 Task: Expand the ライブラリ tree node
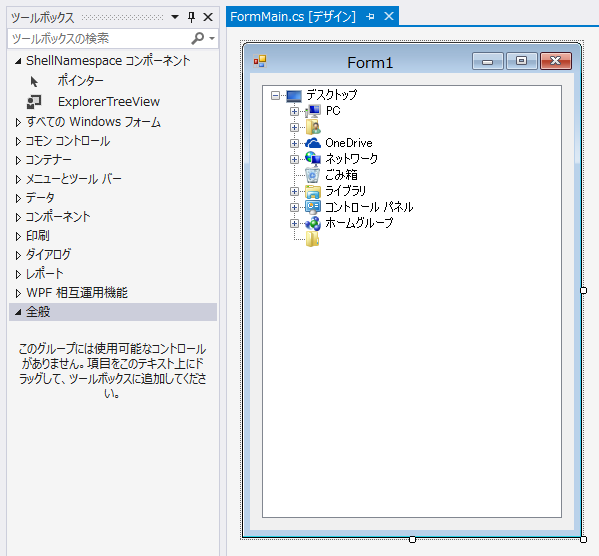pos(294,191)
